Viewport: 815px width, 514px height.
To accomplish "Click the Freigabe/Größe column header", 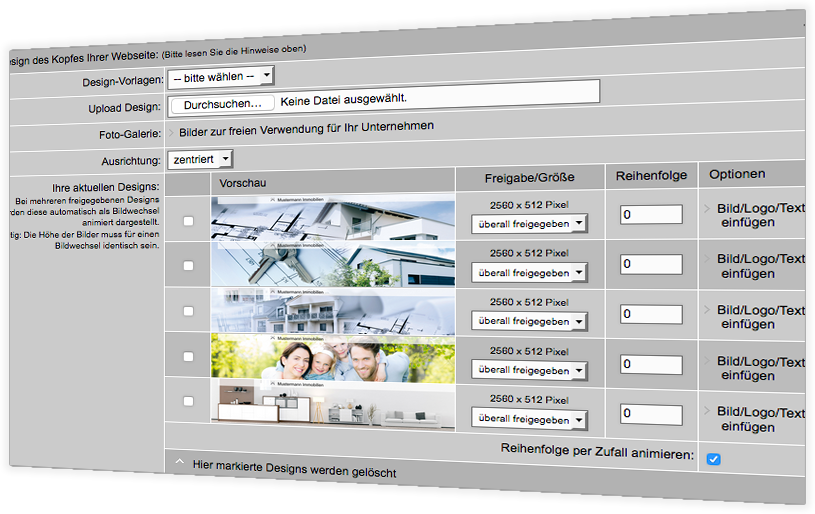I will 529,178.
